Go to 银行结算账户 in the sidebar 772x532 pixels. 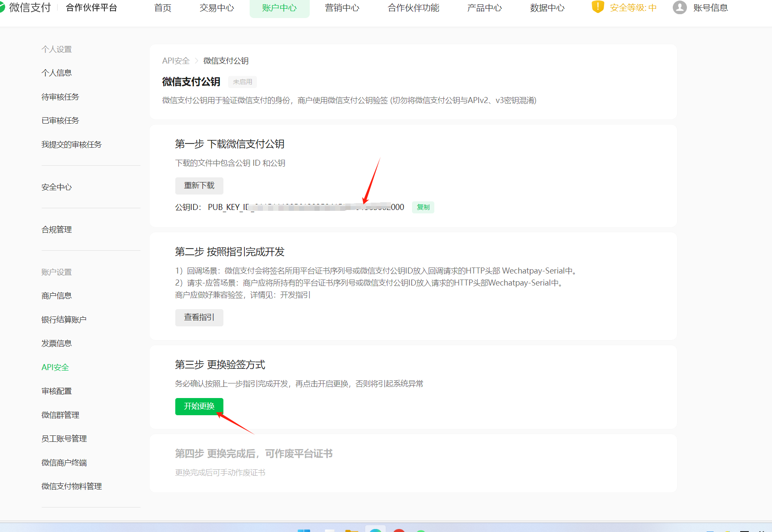pos(64,320)
